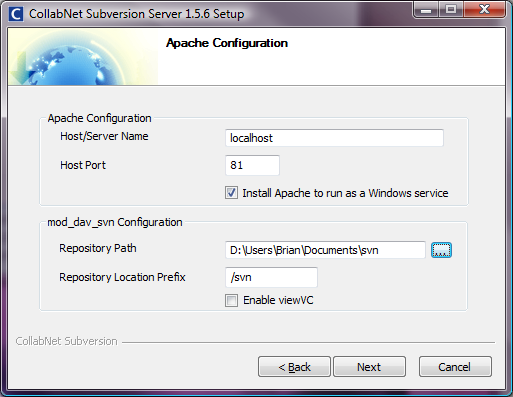Click the Install Apache as service label

[345, 193]
